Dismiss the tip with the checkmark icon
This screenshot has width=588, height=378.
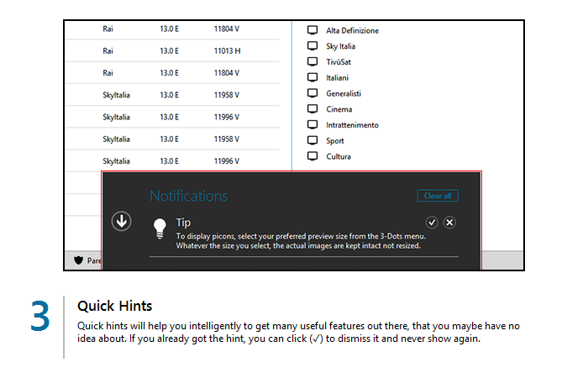point(432,222)
